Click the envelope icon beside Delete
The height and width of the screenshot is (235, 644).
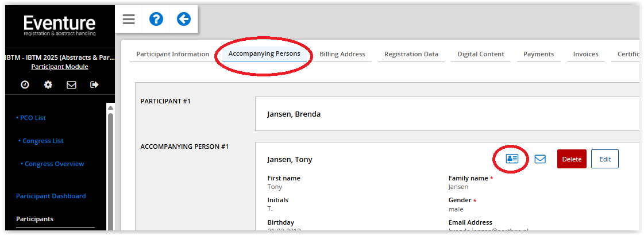click(540, 159)
